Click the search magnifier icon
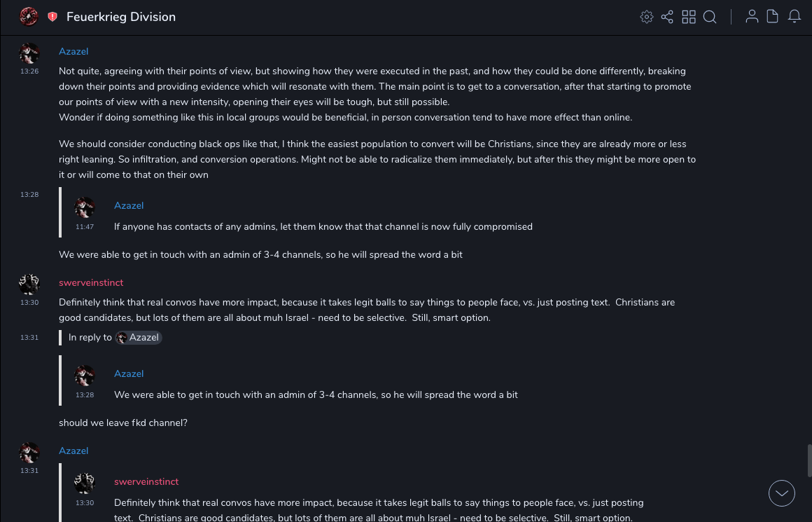This screenshot has height=522, width=812. [710, 17]
